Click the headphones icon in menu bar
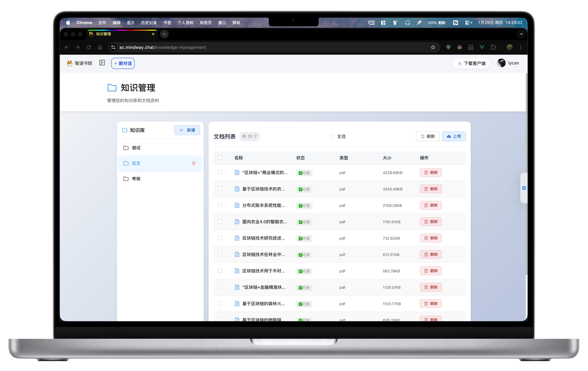 coord(407,22)
